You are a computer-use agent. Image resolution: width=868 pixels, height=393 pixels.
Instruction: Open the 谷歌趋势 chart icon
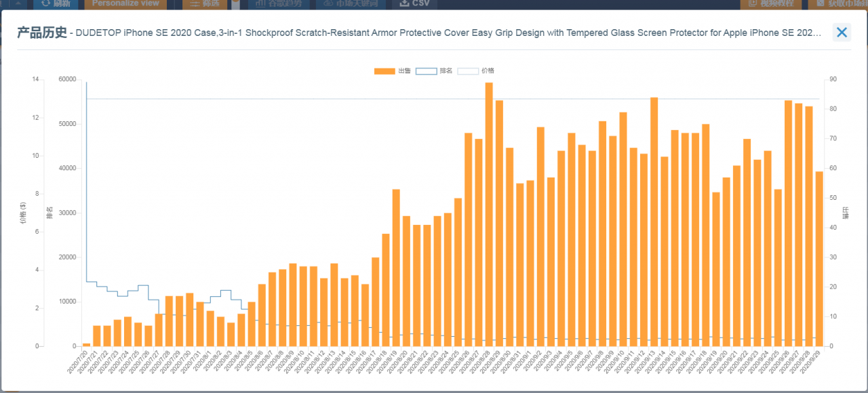[x=260, y=3]
